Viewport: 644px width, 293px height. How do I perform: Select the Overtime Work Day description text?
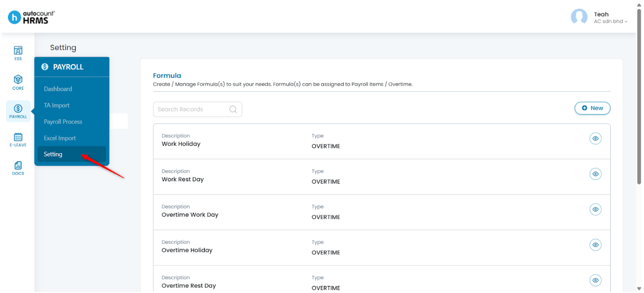190,215
